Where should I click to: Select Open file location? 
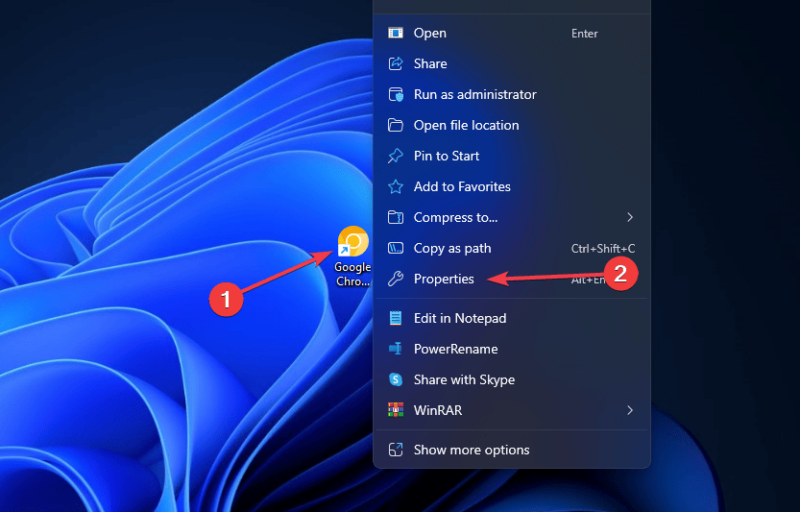tap(512, 125)
